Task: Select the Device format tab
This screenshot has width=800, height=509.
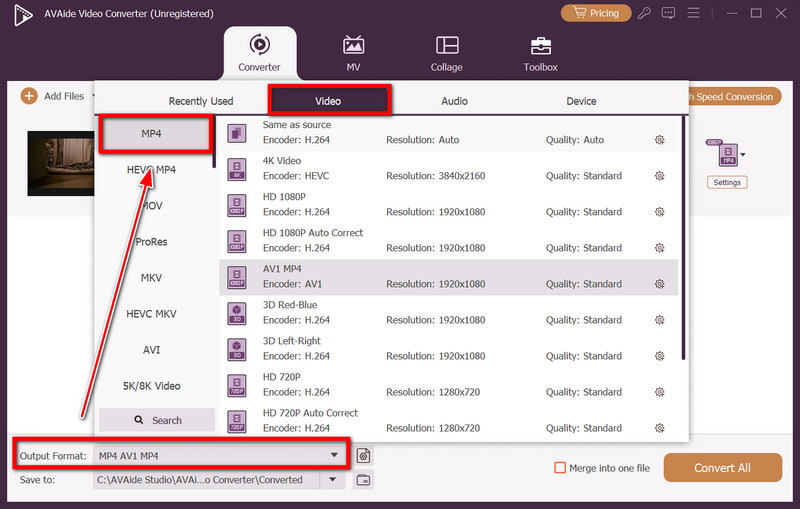Action: (581, 101)
